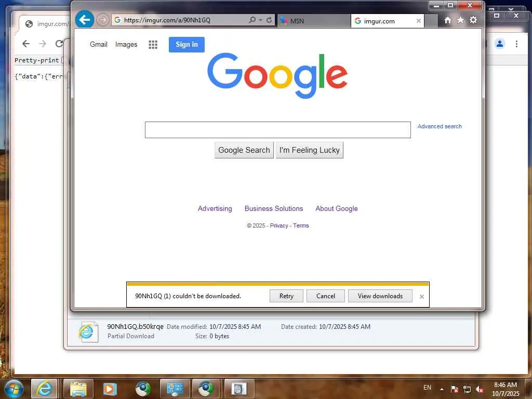
Task: Focus the Google search box
Action: click(277, 130)
